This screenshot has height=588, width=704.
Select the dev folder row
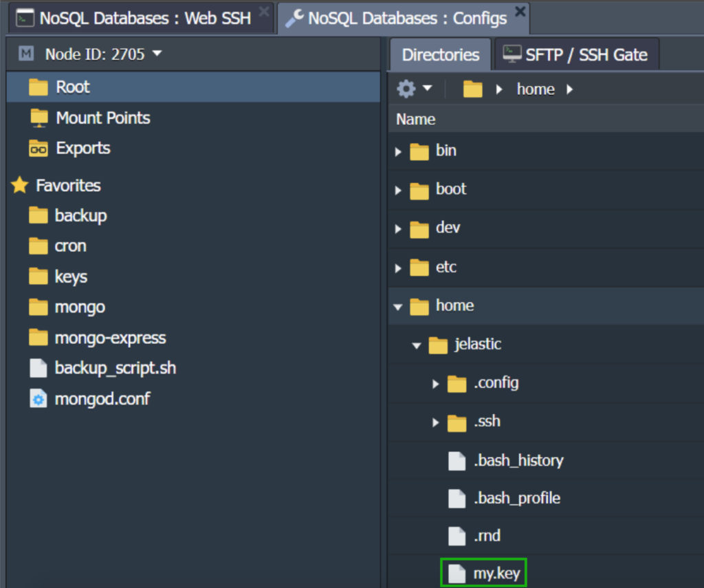(x=546, y=228)
